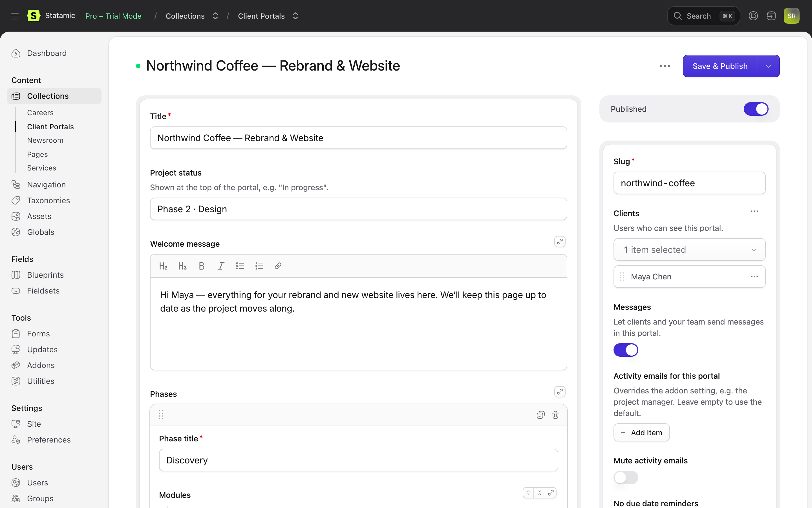This screenshot has width=812, height=508.
Task: Toggle the Published switch off
Action: click(756, 109)
